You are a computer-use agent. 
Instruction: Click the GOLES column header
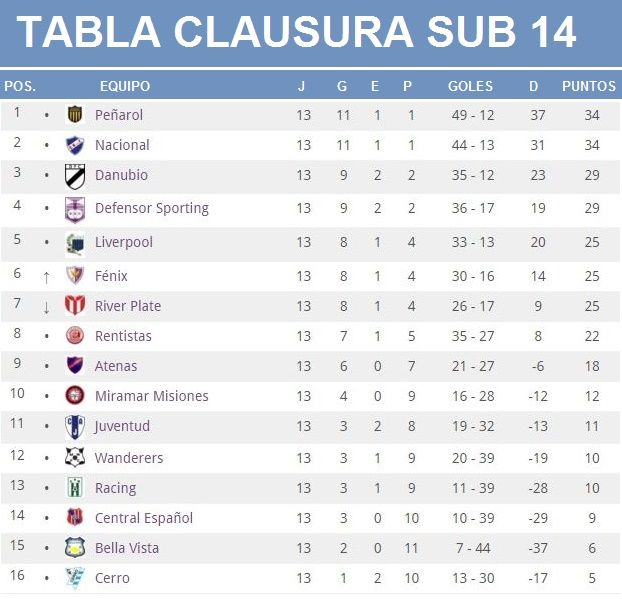coord(470,86)
